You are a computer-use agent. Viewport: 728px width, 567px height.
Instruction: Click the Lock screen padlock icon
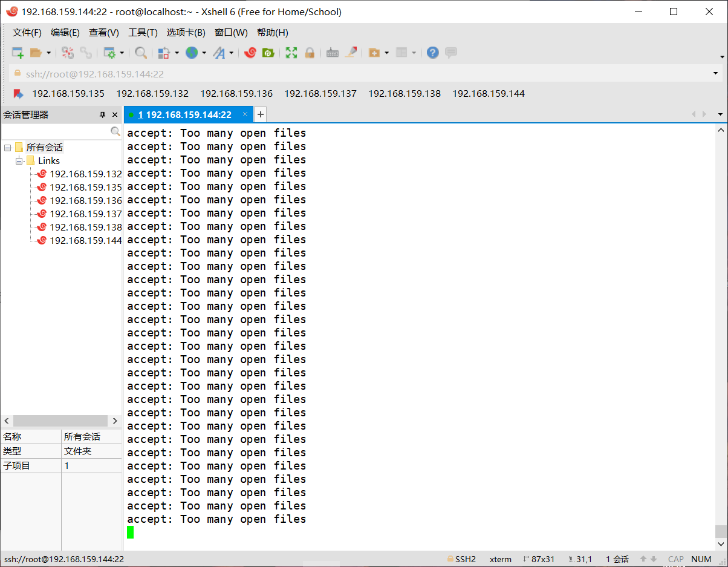click(310, 53)
